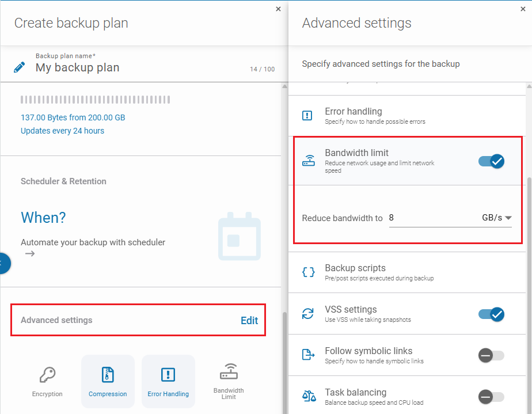This screenshot has height=414, width=532.
Task: Click the Bandwidth limit router icon
Action: tap(309, 161)
